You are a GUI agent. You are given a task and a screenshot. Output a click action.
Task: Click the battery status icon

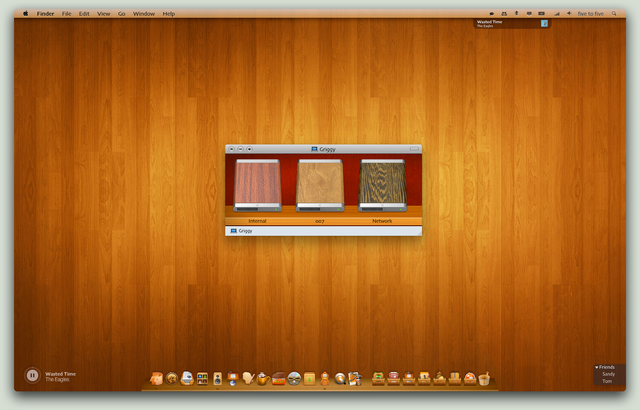541,13
